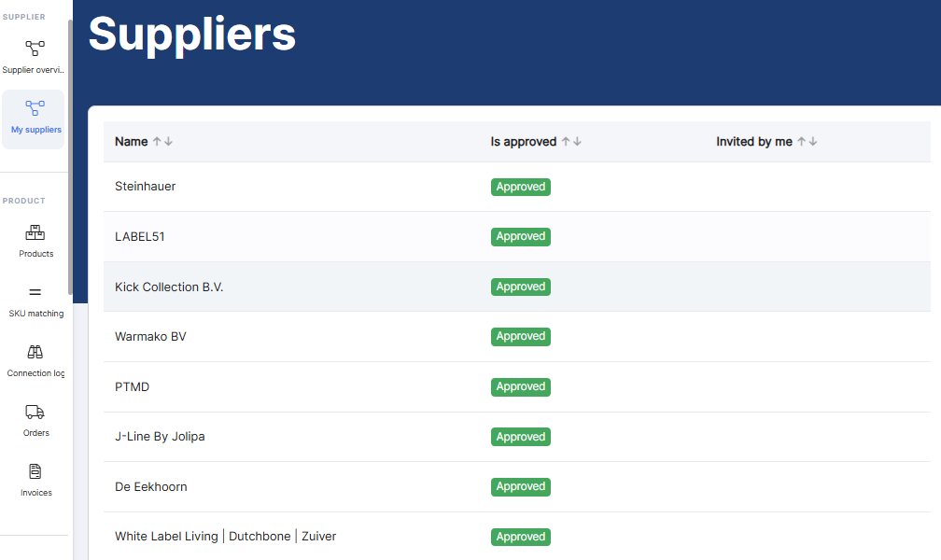Open the Connection log binoculars icon

pyautogui.click(x=35, y=352)
